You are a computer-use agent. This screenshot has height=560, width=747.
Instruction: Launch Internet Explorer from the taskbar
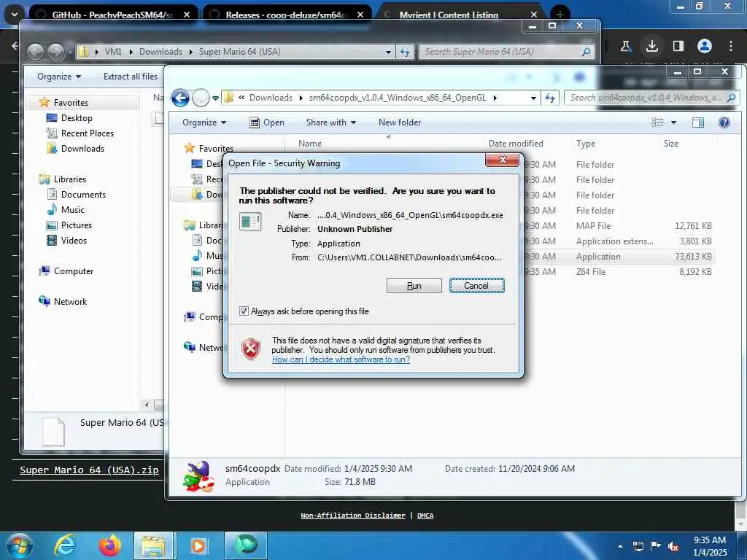pyautogui.click(x=65, y=545)
